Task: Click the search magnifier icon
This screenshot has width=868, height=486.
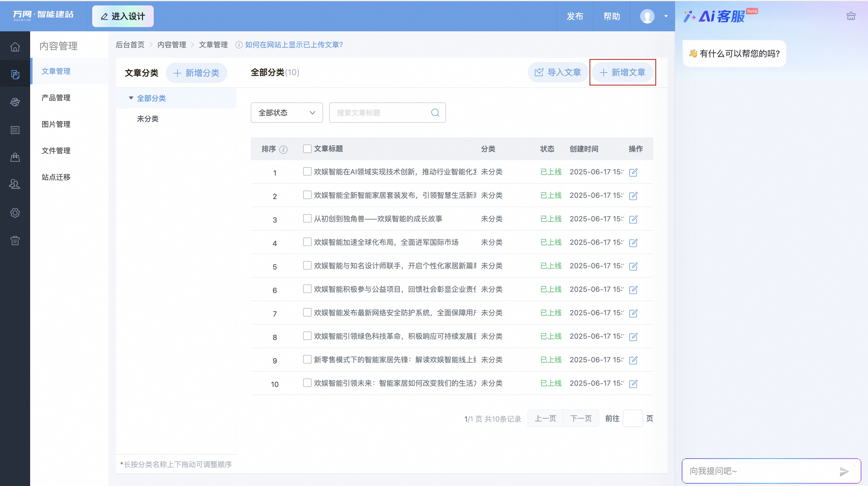Action: point(435,113)
